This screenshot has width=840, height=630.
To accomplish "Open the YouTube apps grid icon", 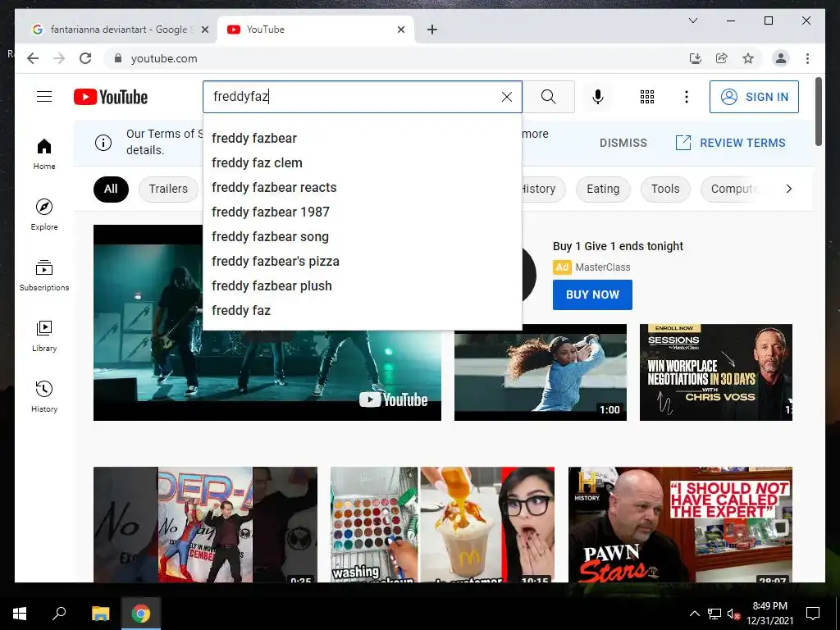I will click(646, 97).
